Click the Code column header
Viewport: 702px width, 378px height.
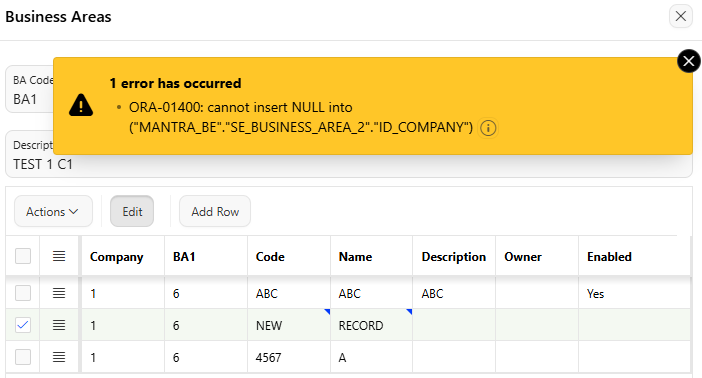click(270, 257)
